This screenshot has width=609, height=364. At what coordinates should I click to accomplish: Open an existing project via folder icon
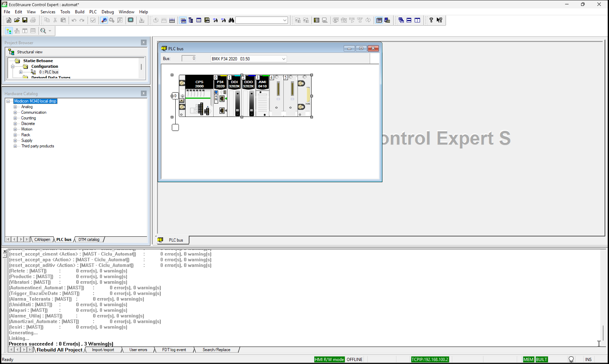(17, 20)
